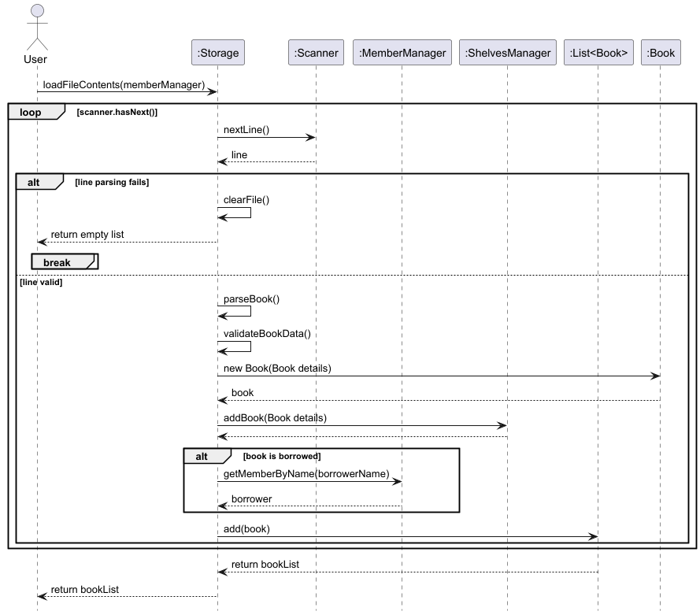Click the 'borrower' return message label

coord(251,499)
